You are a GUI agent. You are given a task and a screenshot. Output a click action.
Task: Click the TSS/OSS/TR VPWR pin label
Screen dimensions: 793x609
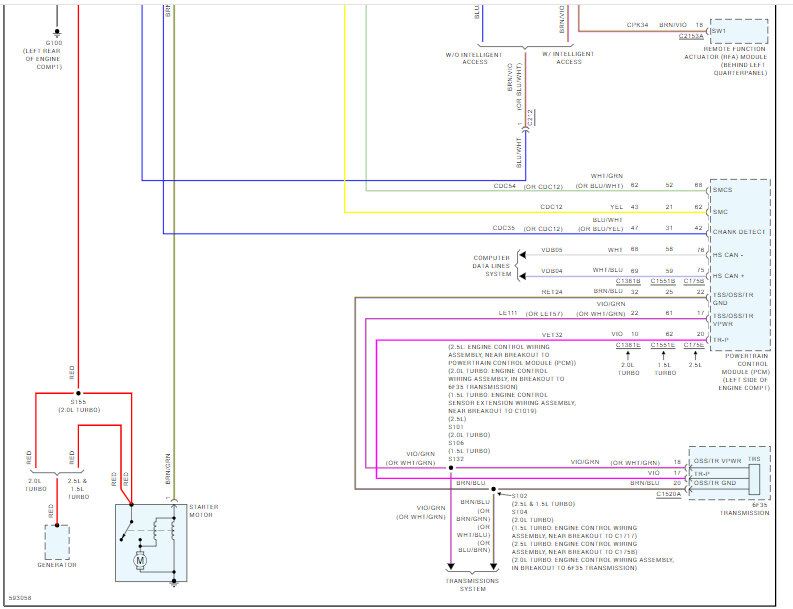733,320
